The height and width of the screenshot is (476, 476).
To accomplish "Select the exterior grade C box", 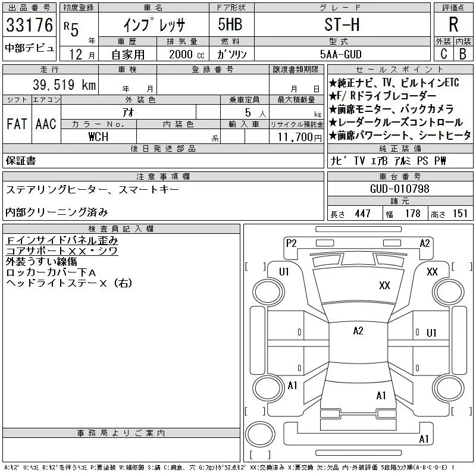I will (x=444, y=54).
